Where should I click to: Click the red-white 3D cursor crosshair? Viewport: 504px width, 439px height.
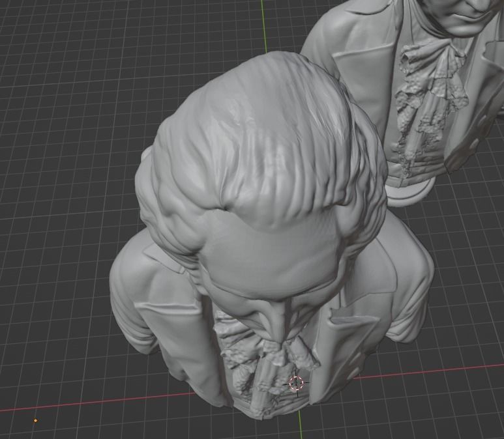(x=296, y=383)
